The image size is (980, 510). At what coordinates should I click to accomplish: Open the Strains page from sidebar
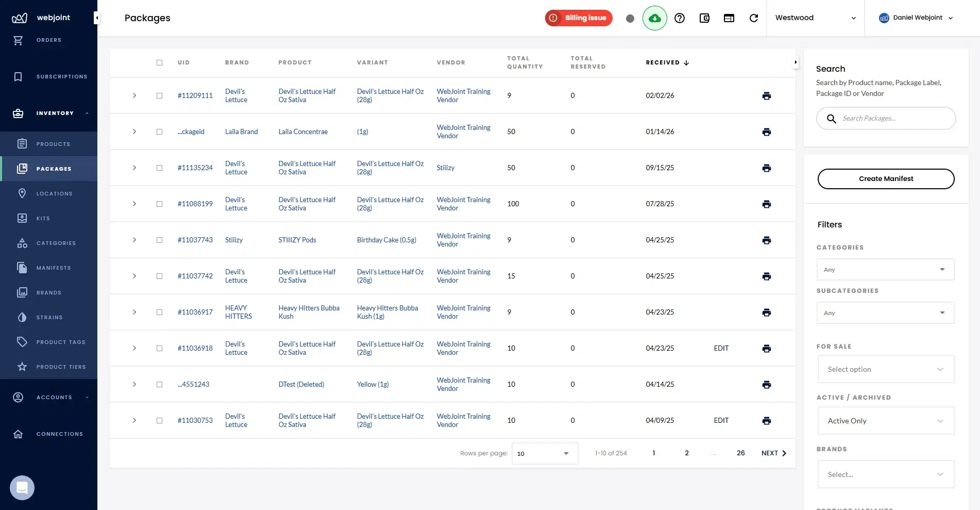(x=49, y=317)
